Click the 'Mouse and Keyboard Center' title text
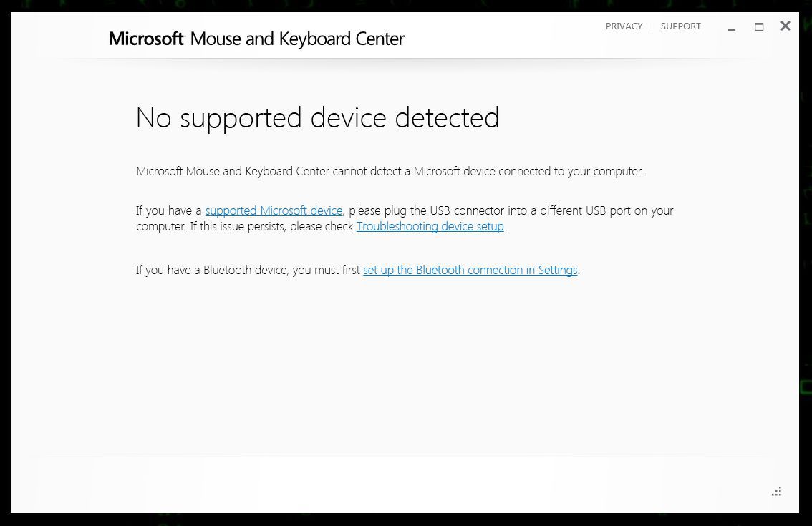812x526 pixels. pyautogui.click(x=297, y=39)
